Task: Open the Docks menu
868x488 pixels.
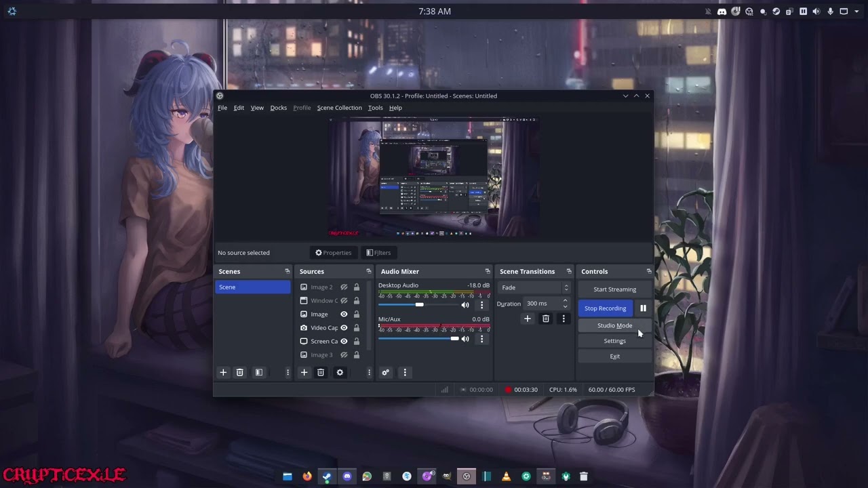Action: coord(279,108)
